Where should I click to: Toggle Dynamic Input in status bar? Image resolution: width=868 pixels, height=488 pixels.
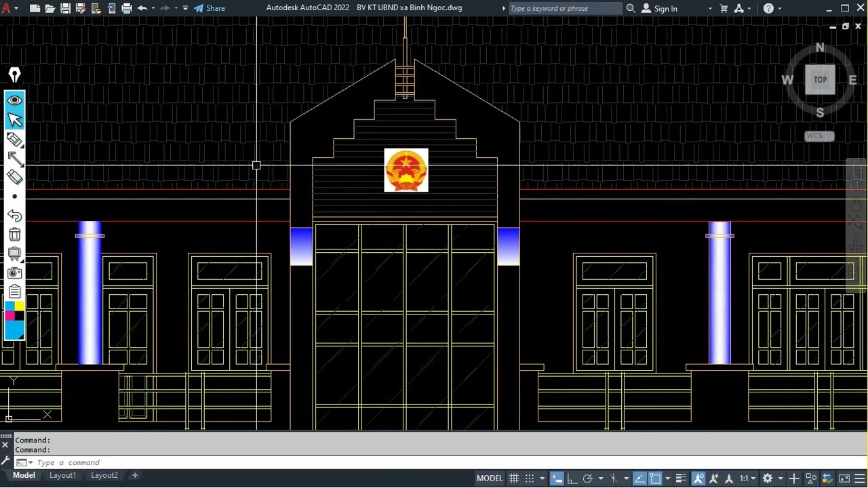pyautogui.click(x=557, y=479)
